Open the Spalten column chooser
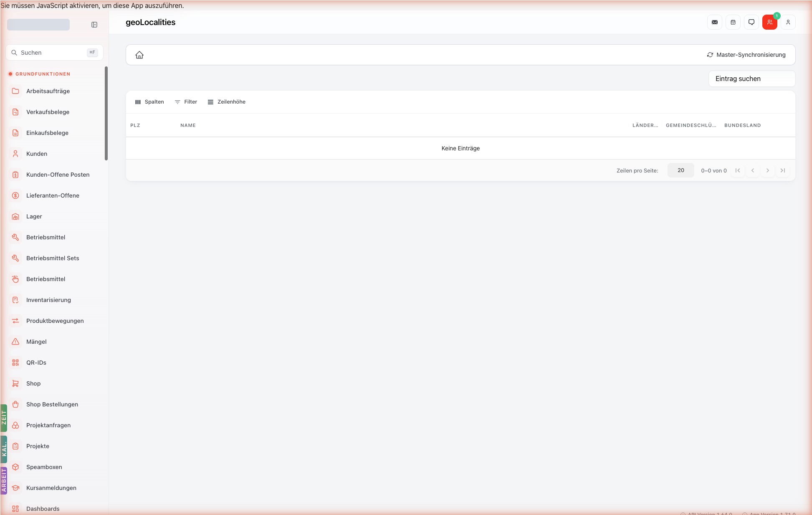 (149, 102)
